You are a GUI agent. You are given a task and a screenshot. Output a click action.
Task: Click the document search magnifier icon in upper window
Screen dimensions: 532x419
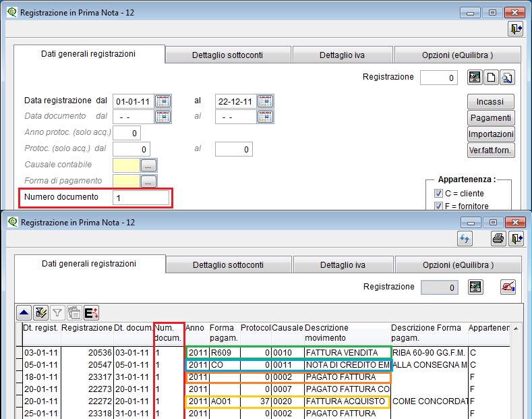(x=507, y=78)
